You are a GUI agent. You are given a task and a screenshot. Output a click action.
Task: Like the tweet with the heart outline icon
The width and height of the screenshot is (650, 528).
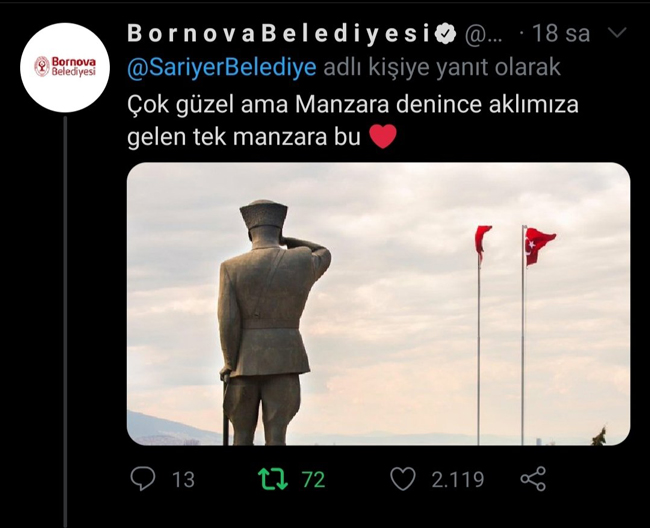[403, 479]
